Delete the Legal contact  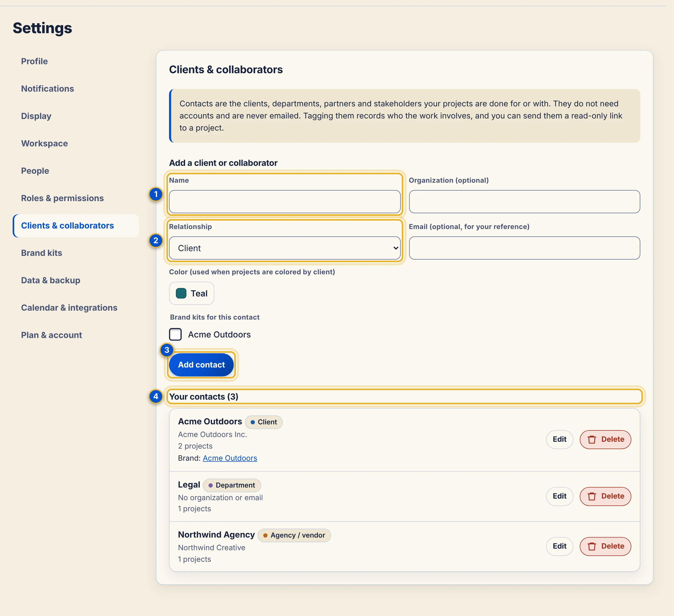pyautogui.click(x=605, y=496)
